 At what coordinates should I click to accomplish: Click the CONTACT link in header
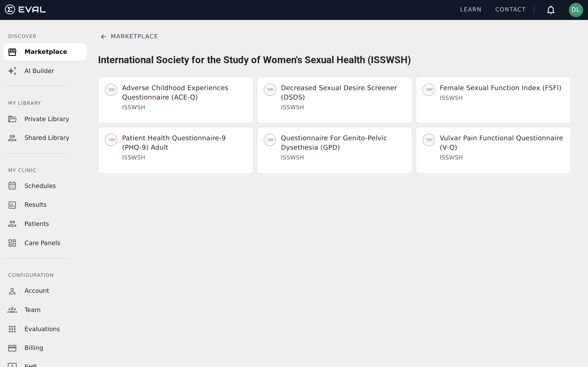[x=510, y=10]
